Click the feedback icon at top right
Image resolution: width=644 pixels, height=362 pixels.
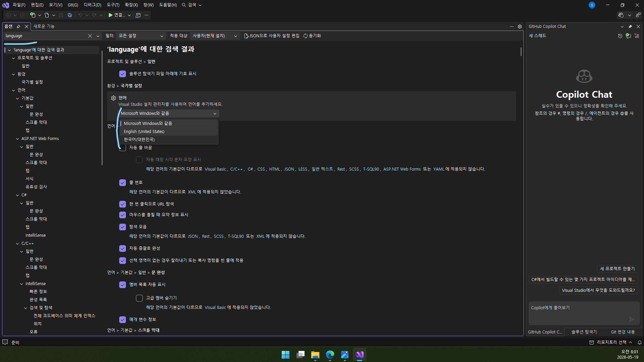[x=638, y=15]
